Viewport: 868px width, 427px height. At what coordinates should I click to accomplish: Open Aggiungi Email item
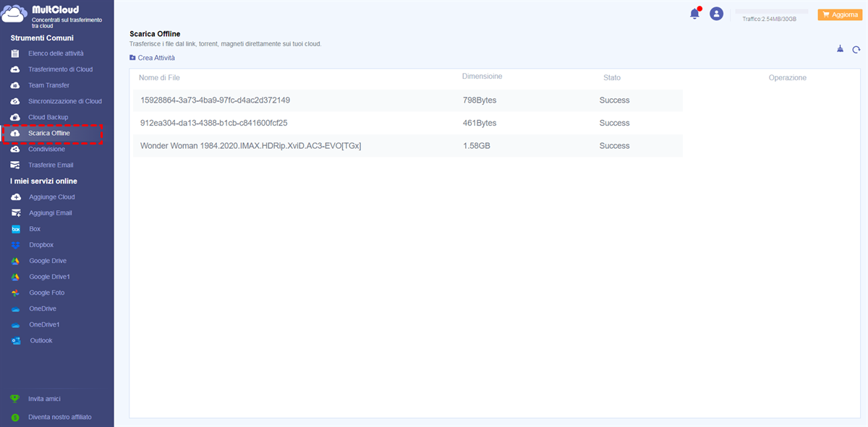point(51,213)
